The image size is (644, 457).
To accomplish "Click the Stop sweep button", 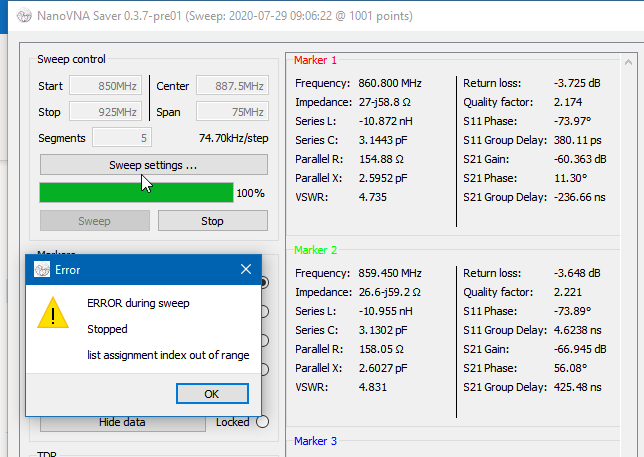I will point(213,221).
